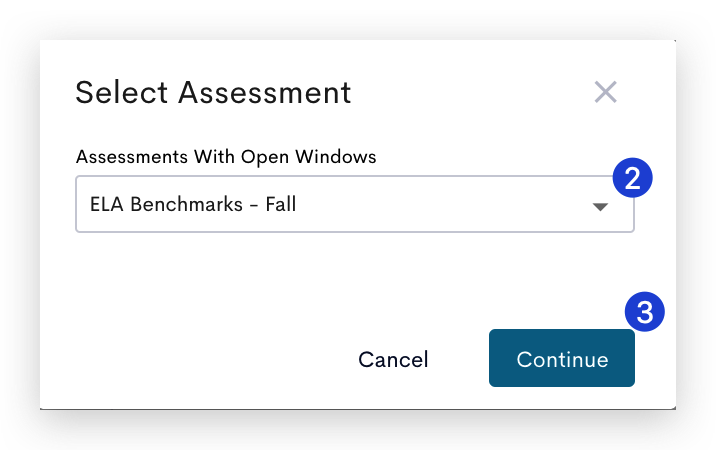The height and width of the screenshot is (450, 716).
Task: Click the Cancel button
Action: click(x=393, y=360)
